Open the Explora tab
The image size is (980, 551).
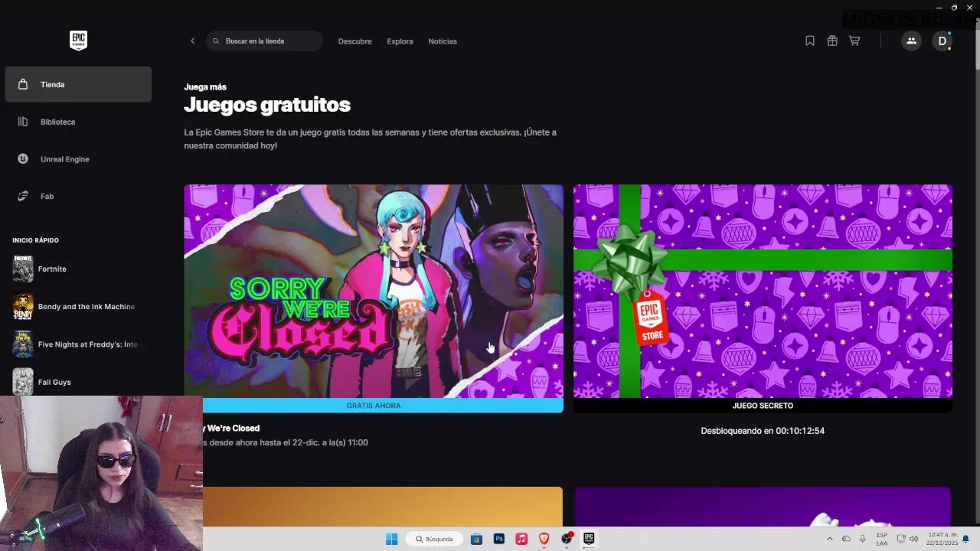tap(400, 41)
